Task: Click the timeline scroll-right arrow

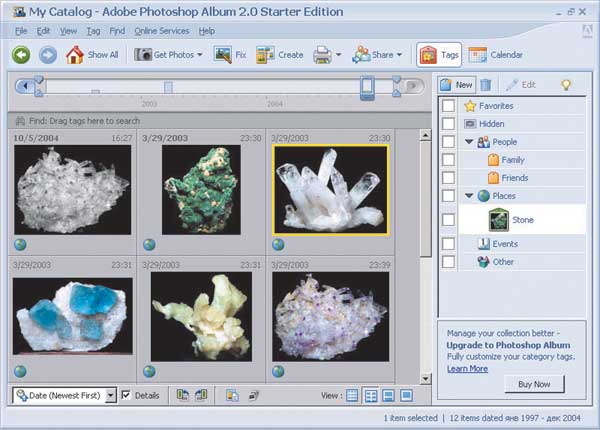Action: click(x=413, y=86)
